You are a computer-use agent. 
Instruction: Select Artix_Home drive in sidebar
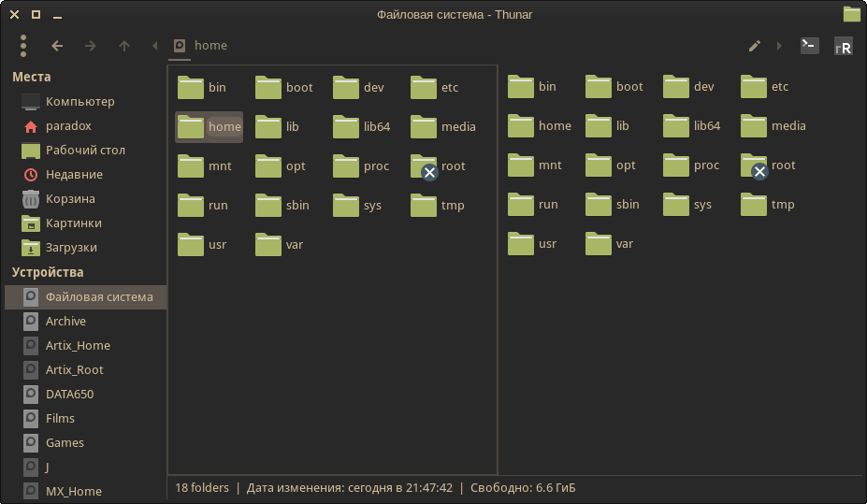pos(86,345)
